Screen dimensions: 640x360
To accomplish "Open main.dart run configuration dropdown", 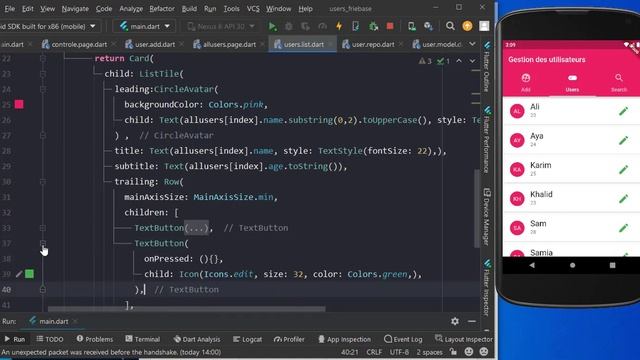I will [144, 27].
